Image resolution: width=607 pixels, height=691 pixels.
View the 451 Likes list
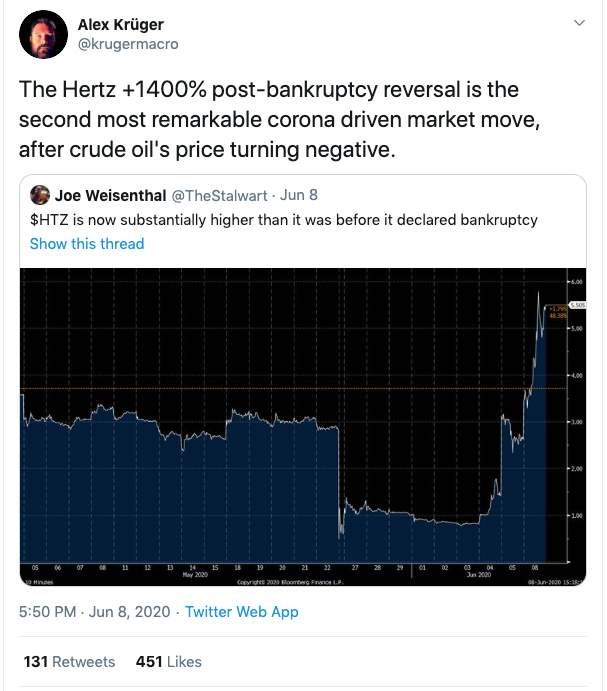point(168,661)
